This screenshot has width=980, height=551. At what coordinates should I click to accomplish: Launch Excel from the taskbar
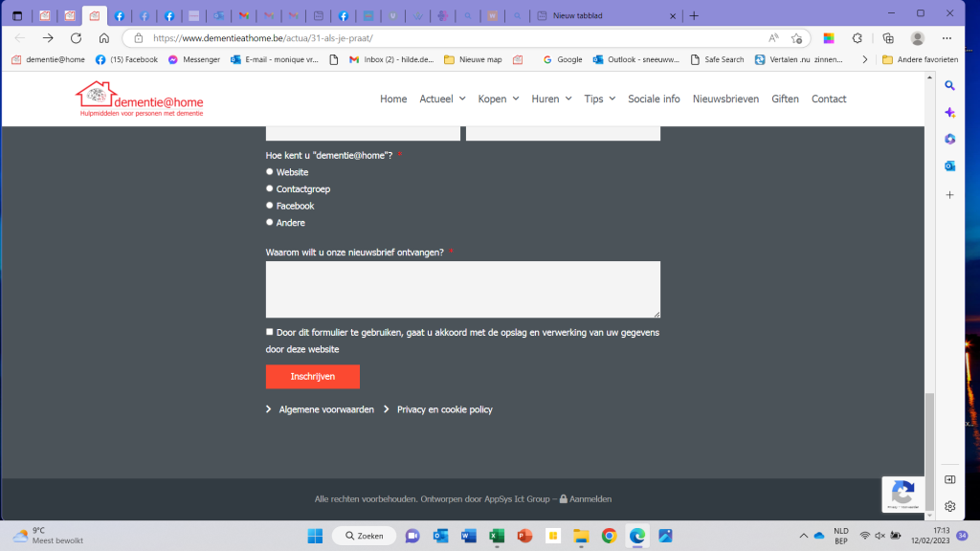[497, 536]
